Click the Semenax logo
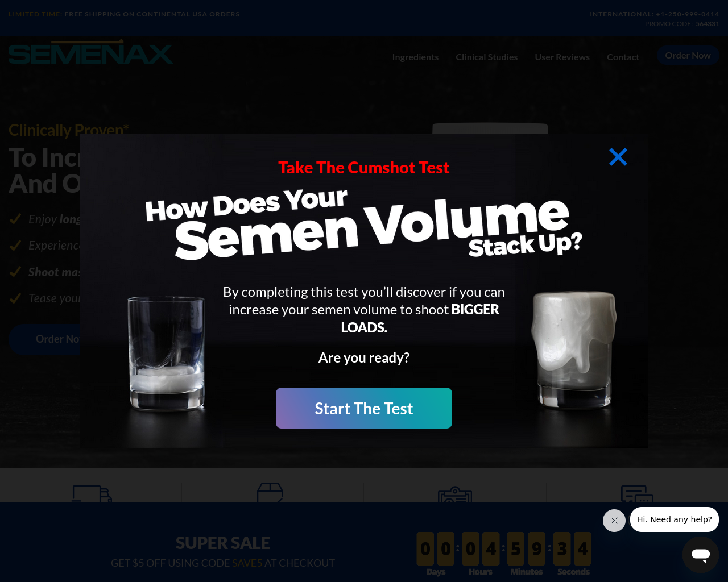 click(x=90, y=52)
